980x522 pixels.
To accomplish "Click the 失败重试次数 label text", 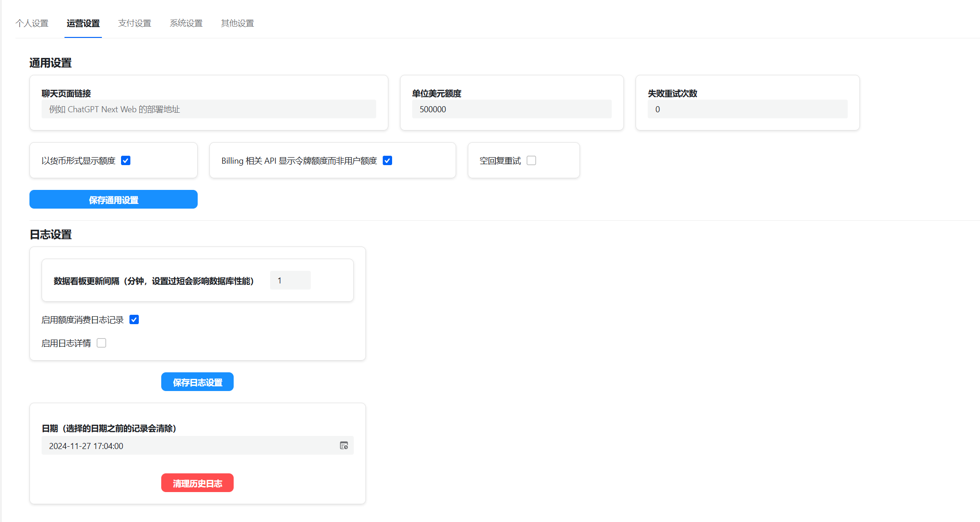I will 672,94.
